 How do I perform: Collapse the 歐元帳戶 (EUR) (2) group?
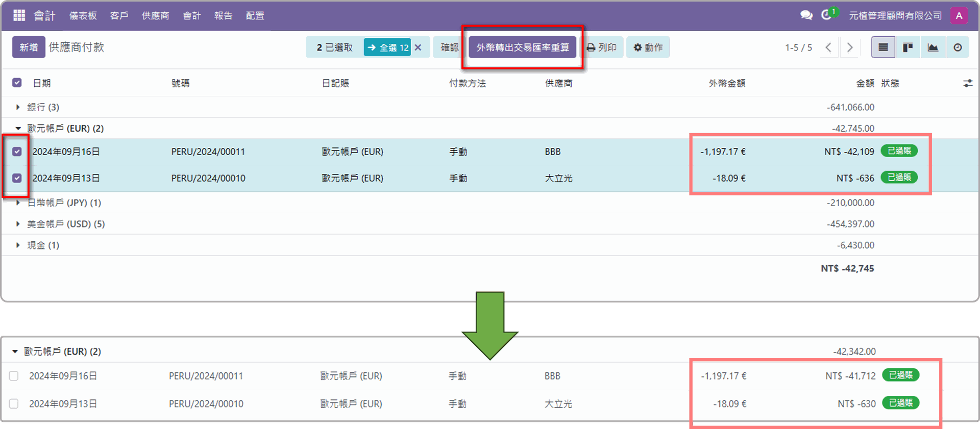18,129
